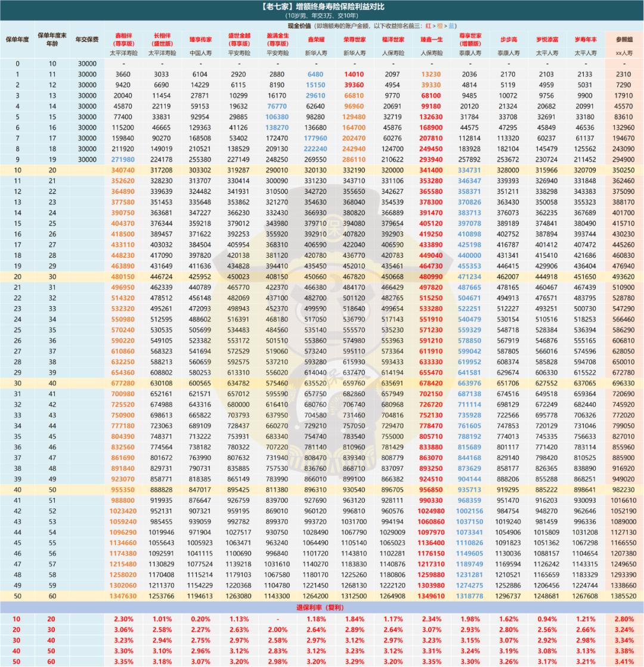
Task: Select orange cell value 1347630
Action: click(x=123, y=596)
